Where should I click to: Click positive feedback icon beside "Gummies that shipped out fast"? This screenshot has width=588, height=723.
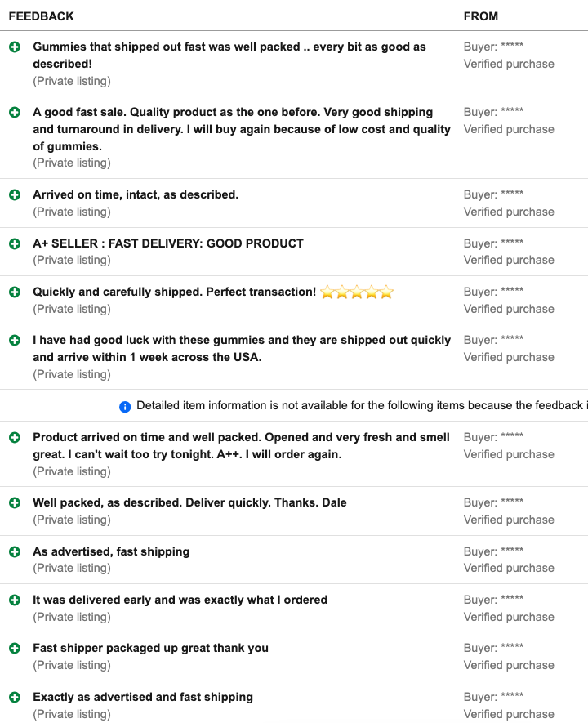[x=15, y=47]
